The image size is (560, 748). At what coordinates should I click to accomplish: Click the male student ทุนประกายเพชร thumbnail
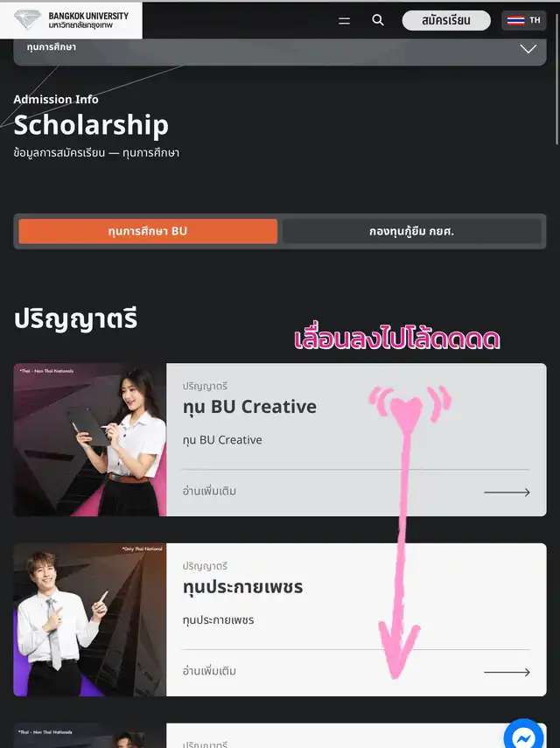(89, 619)
